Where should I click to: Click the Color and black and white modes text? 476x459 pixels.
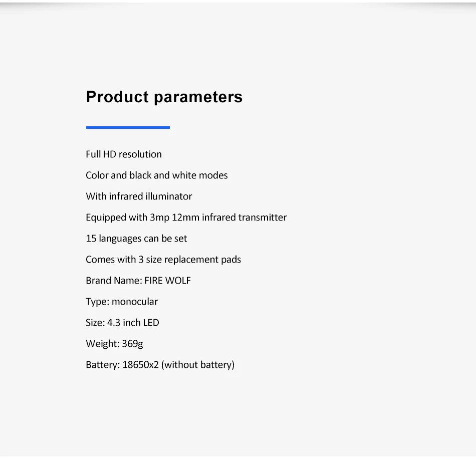click(x=157, y=175)
